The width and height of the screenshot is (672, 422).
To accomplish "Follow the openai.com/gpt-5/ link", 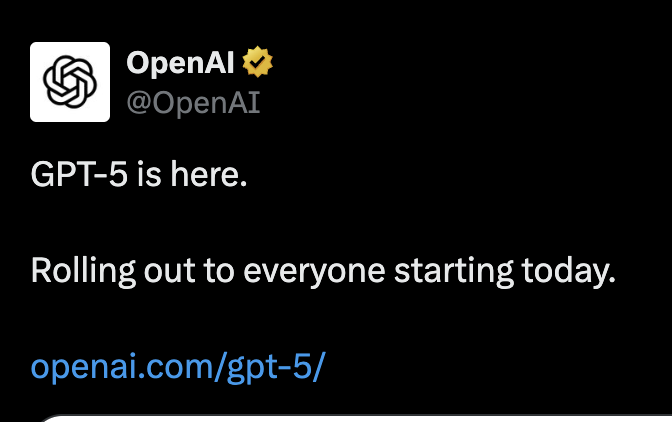I will [178, 368].
